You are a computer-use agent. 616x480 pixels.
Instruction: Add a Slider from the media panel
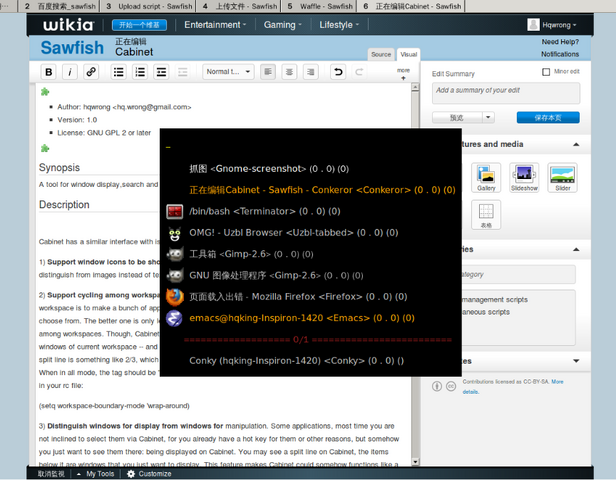click(563, 177)
